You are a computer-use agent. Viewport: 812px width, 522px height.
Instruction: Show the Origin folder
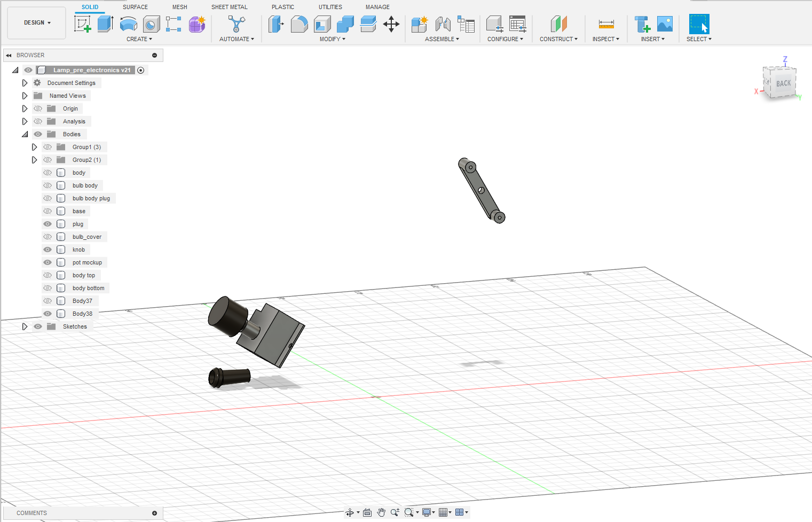(x=38, y=108)
